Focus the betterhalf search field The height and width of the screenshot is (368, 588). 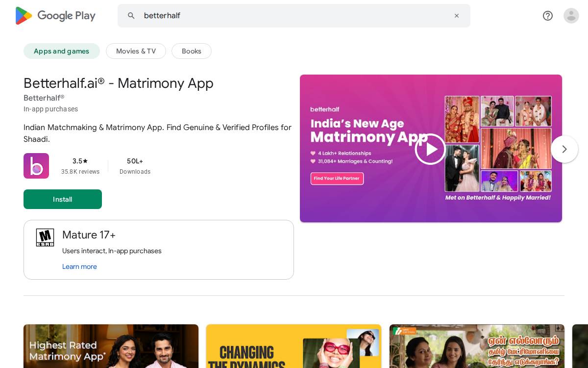294,16
